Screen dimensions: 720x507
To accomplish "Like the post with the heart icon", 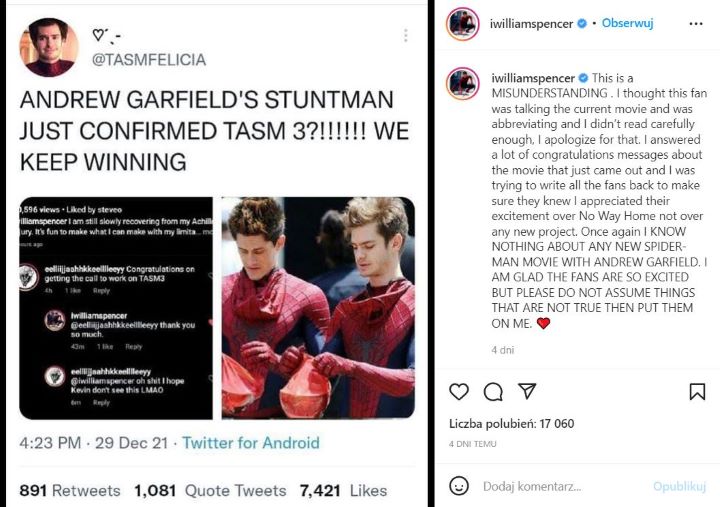I will (459, 392).
